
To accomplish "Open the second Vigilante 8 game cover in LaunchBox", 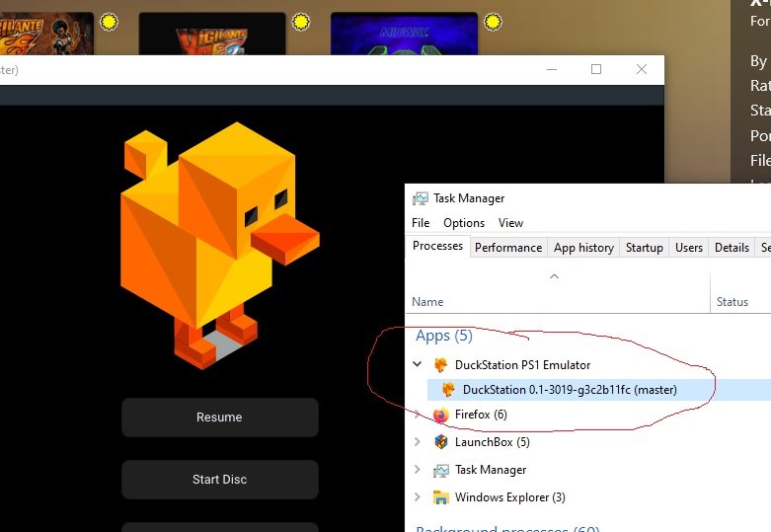I will pyautogui.click(x=212, y=34).
